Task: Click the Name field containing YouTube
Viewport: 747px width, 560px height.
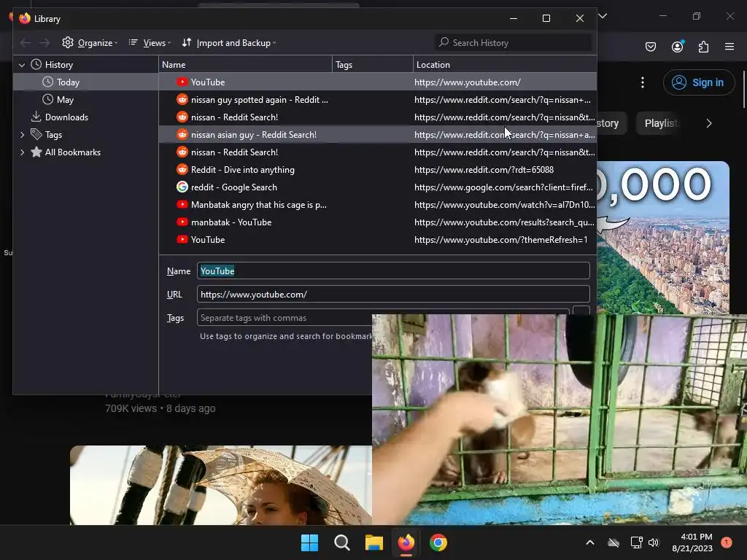Action: click(393, 271)
